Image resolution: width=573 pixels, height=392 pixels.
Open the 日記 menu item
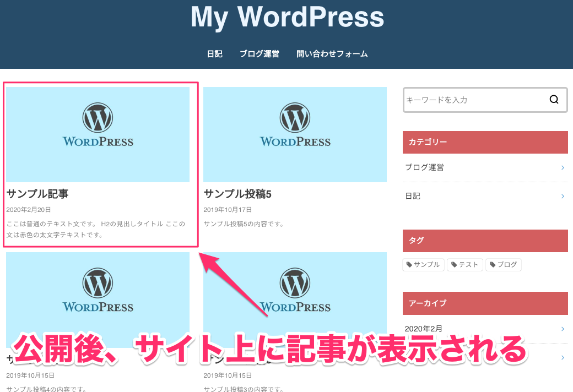click(x=214, y=54)
